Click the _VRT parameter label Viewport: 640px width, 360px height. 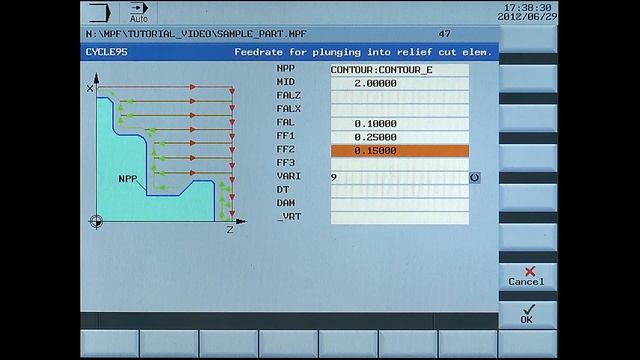tap(289, 216)
